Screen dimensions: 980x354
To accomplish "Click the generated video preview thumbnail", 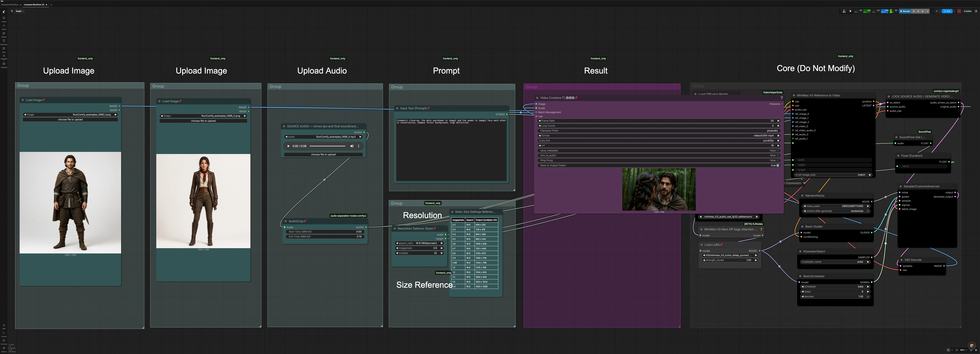I will click(659, 190).
